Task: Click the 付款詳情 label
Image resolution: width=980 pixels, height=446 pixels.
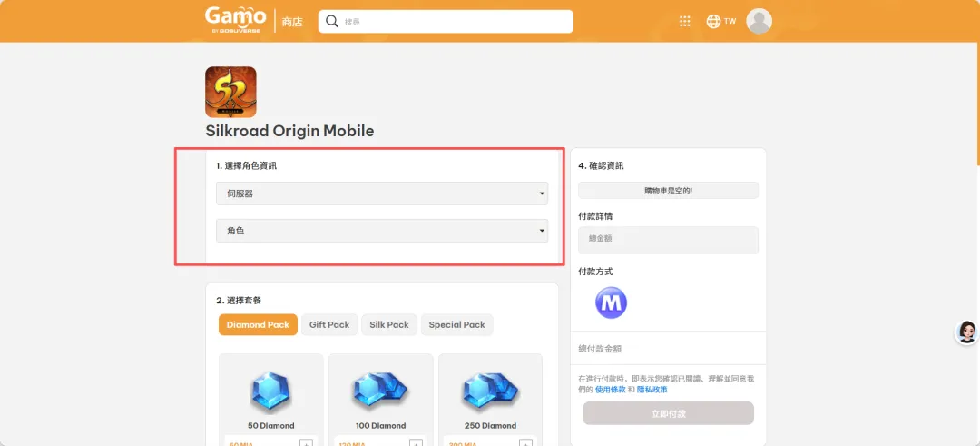Action: pyautogui.click(x=595, y=216)
